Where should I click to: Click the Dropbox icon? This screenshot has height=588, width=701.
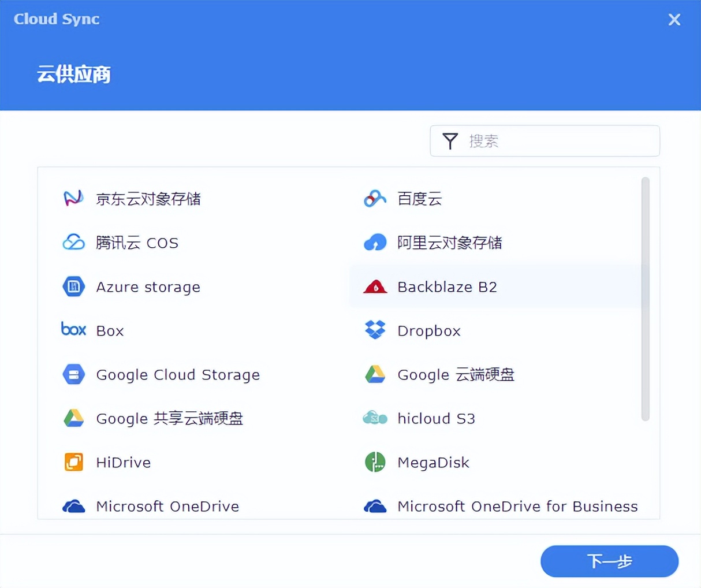[x=375, y=330]
